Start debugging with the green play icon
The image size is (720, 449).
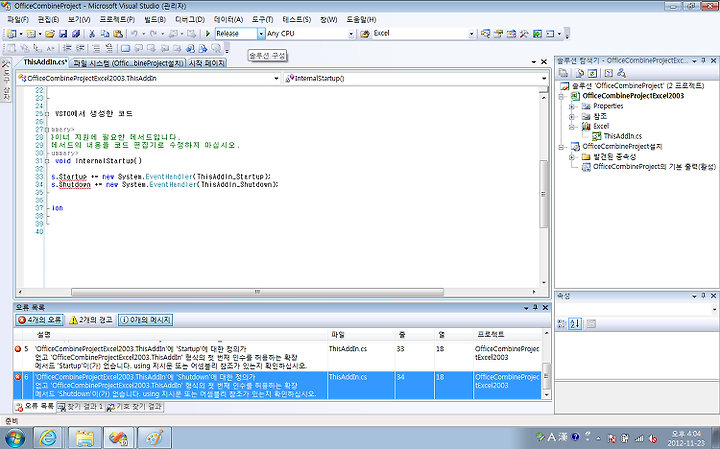208,34
